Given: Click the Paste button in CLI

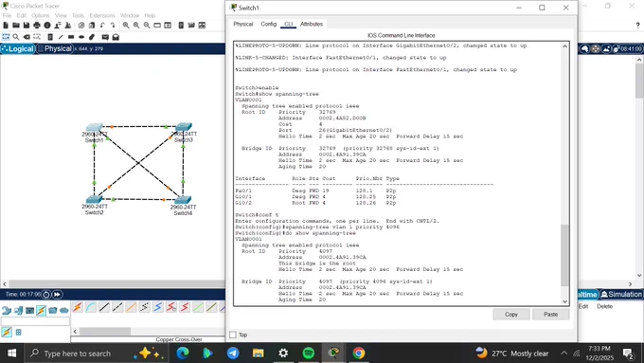Looking at the screenshot, I should 551,315.
